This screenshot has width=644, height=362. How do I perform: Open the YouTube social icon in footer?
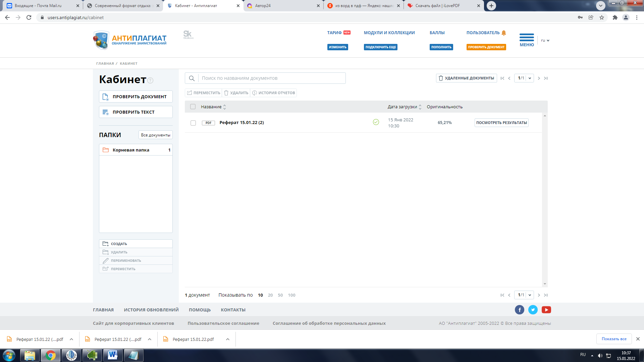tap(546, 310)
